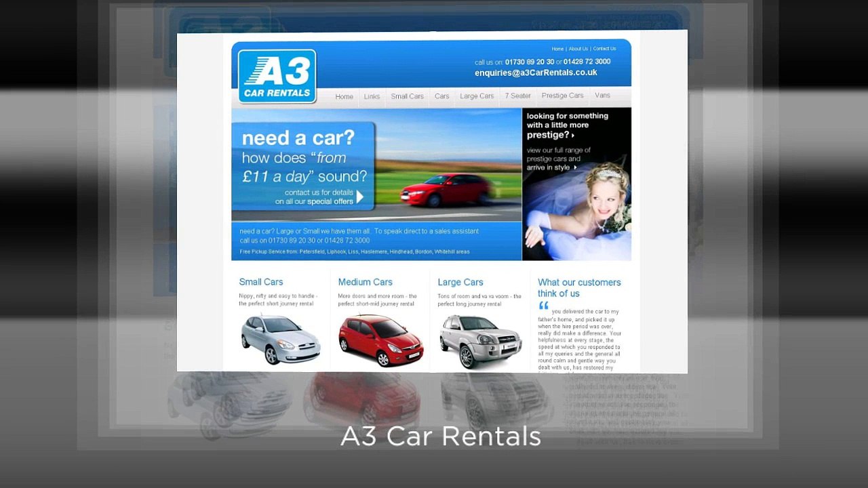
Task: Open the Small Cars section heading
Action: coord(261,282)
